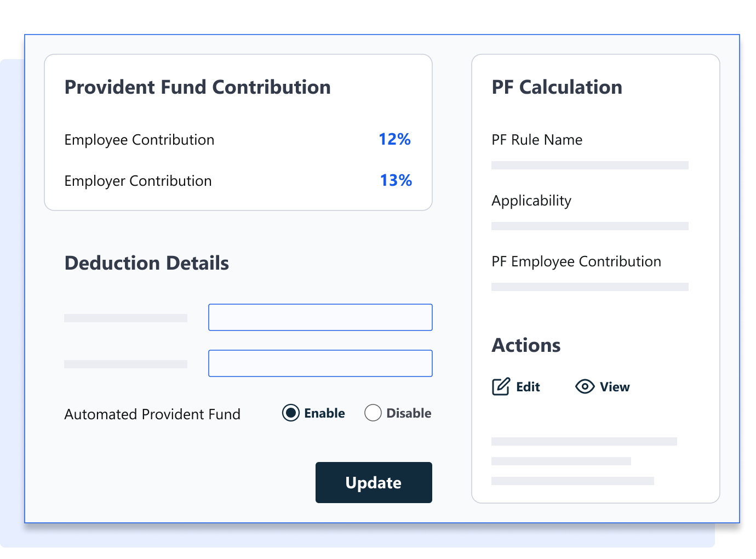Click the 13% Employer Contribution value
This screenshot has width=756, height=559.
coord(396,180)
